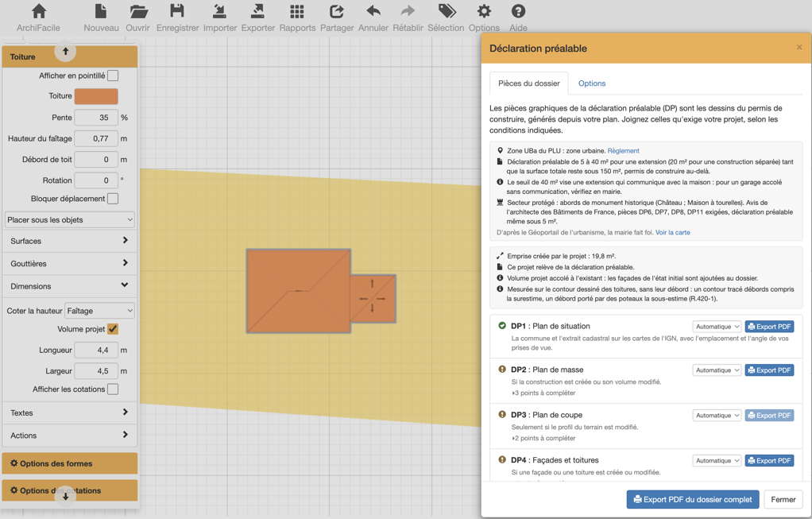Open the Options des formes panel
The height and width of the screenshot is (519, 812).
(70, 463)
